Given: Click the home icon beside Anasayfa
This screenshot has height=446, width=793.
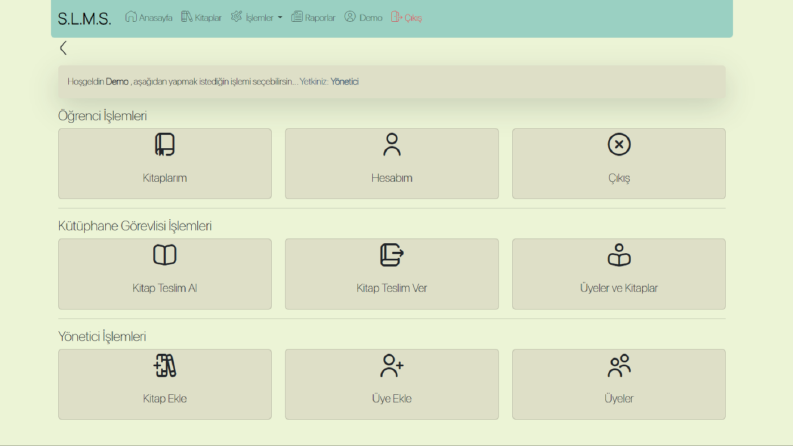Looking at the screenshot, I should [x=131, y=17].
